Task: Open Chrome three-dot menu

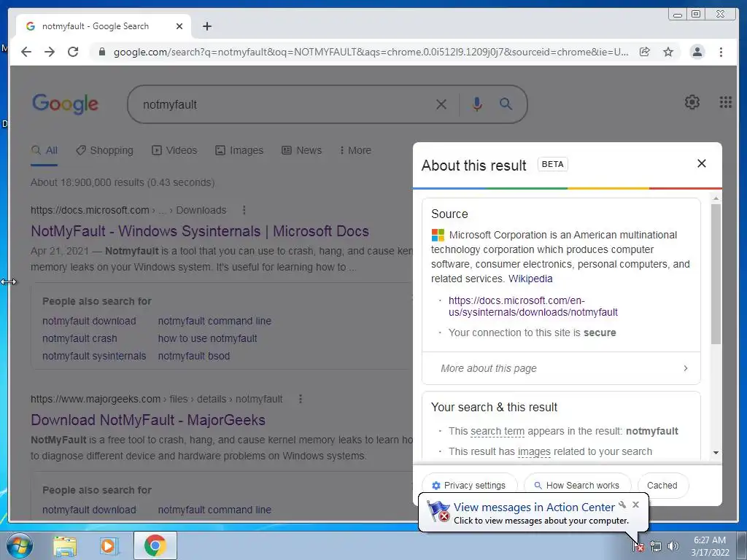Action: 721,52
